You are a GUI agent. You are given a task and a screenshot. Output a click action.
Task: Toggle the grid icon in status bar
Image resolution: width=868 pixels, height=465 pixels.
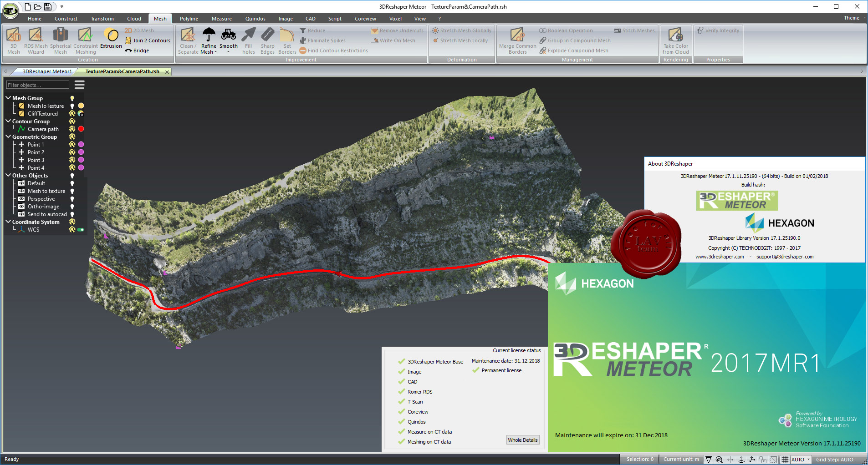pyautogui.click(x=785, y=460)
